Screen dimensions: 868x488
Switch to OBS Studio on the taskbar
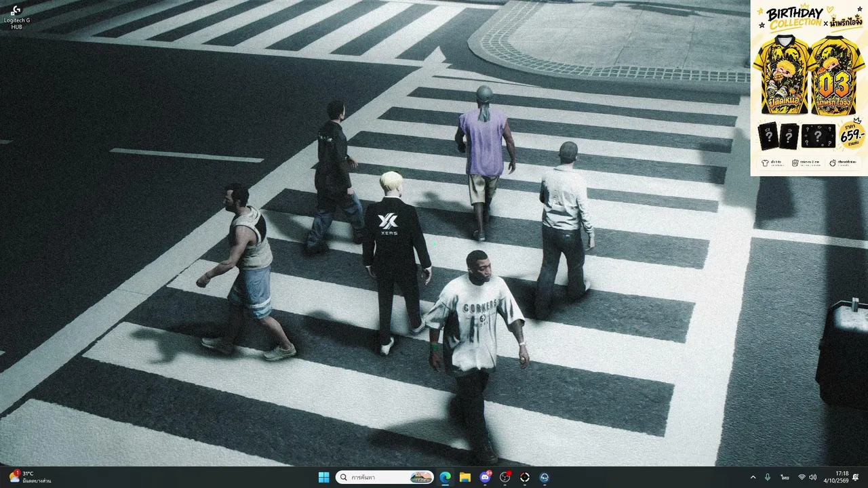(505, 477)
